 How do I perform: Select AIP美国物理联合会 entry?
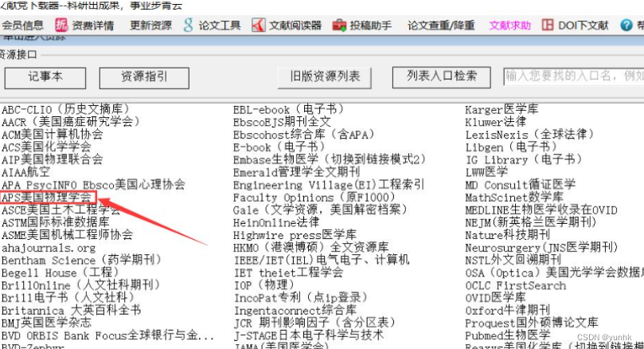[53, 159]
